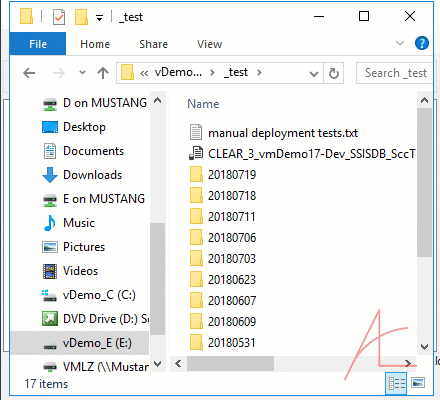This screenshot has width=440, height=400.
Task: Expand the ribbon with the chevron
Action: [400, 43]
